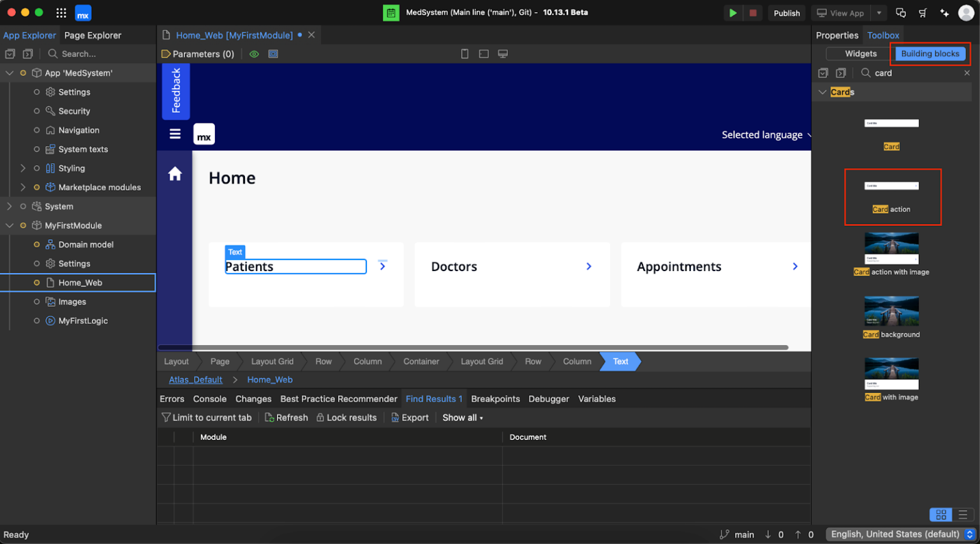Switch toolbox to grid view
The width and height of the screenshot is (980, 544).
pos(940,515)
